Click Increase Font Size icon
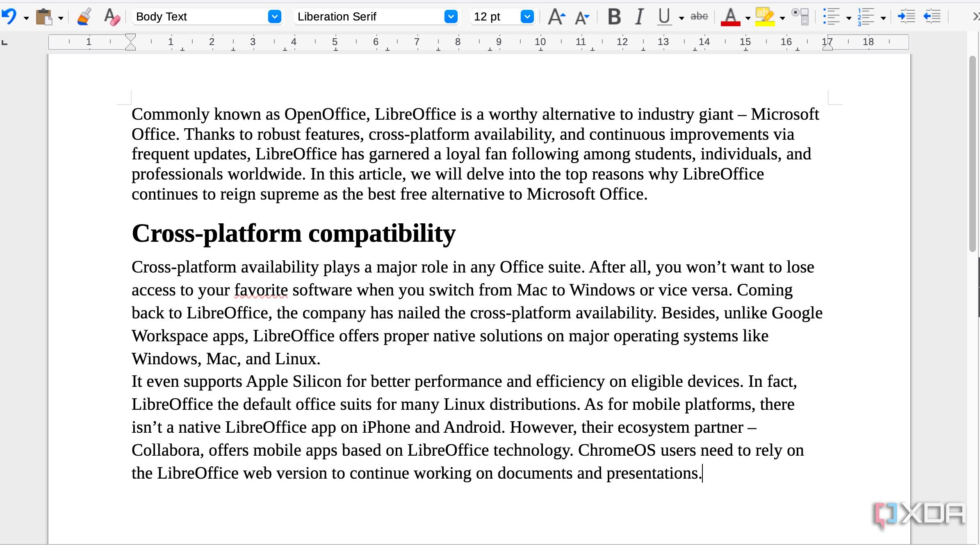This screenshot has height=545, width=980. [556, 17]
